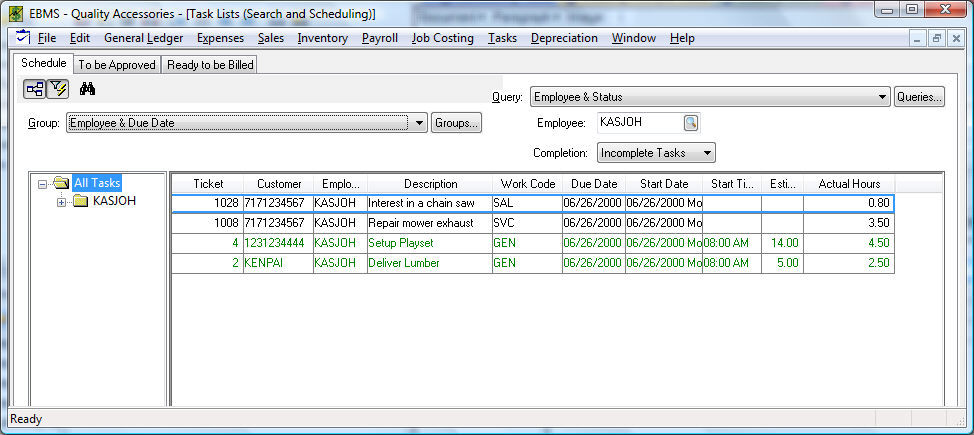Sort by the Due Date column header

click(593, 184)
